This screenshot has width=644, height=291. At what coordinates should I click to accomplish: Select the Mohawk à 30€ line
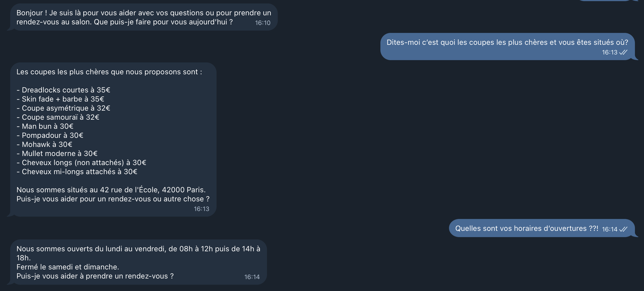click(44, 144)
